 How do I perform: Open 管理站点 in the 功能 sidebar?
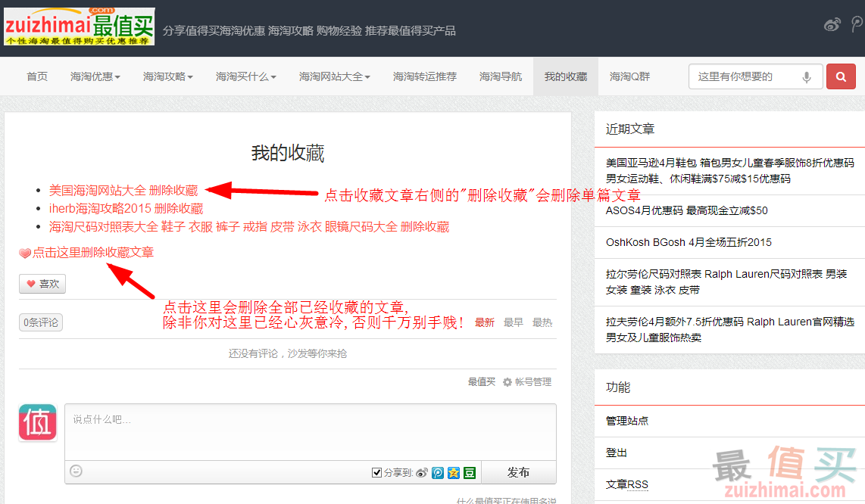627,422
